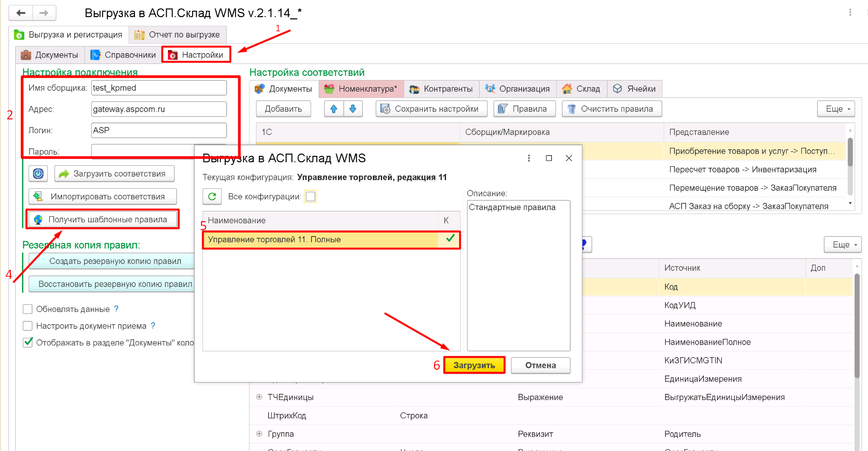Go back with the left arrow
This screenshot has width=868, height=451.
[21, 13]
